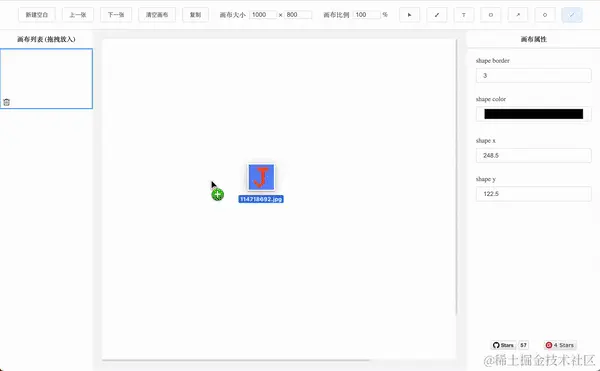Select the arrow drawing tool
Image resolution: width=600 pixels, height=371 pixels.
pyautogui.click(x=518, y=15)
